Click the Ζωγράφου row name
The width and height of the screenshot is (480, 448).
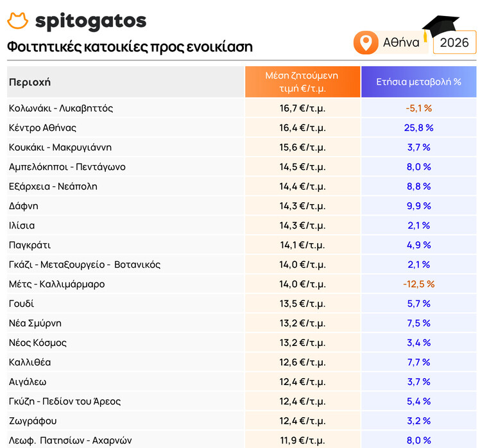click(x=33, y=421)
